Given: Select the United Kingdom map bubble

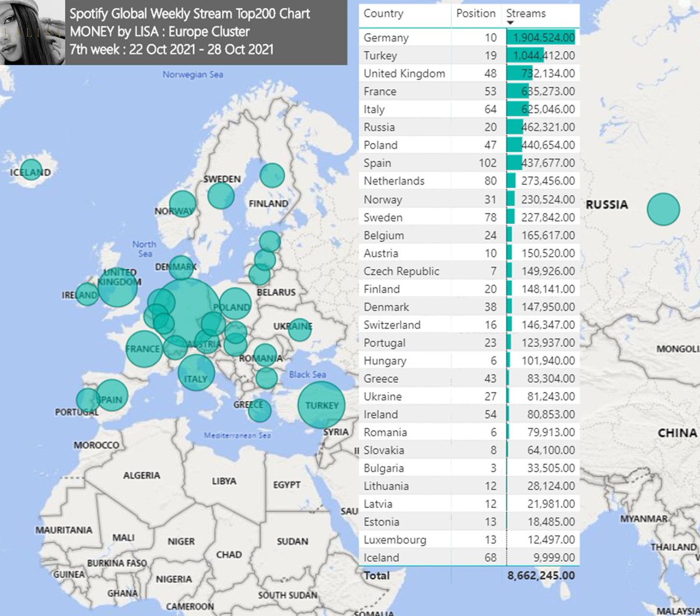Looking at the screenshot, I should (118, 286).
